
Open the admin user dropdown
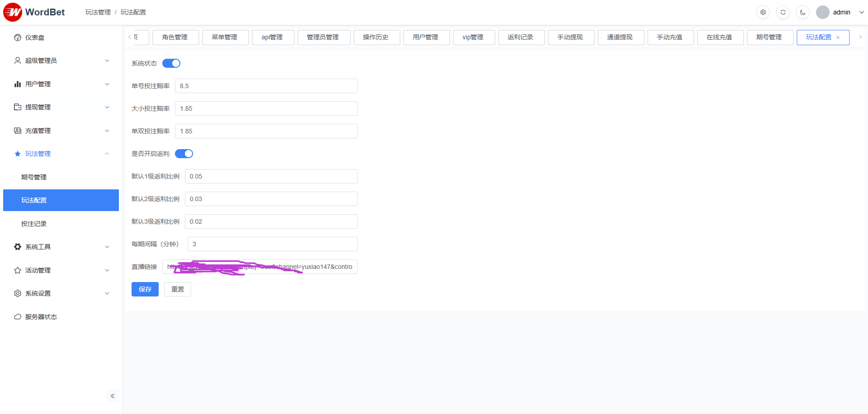click(x=841, y=12)
